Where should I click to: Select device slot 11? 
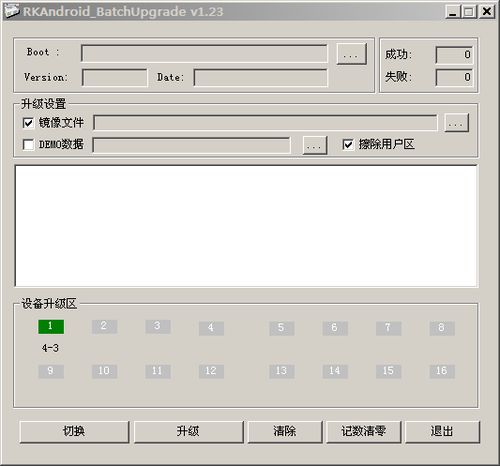point(158,371)
